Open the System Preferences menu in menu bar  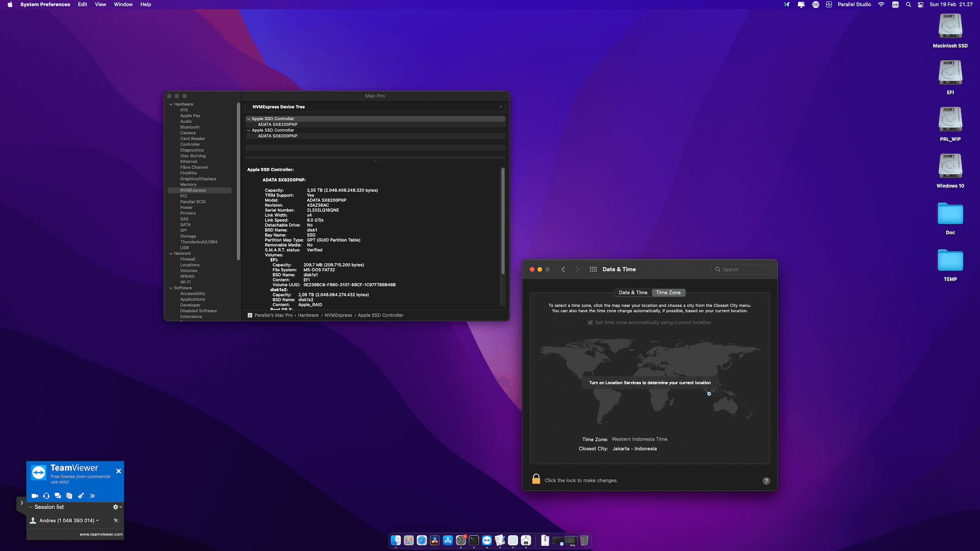click(45, 5)
